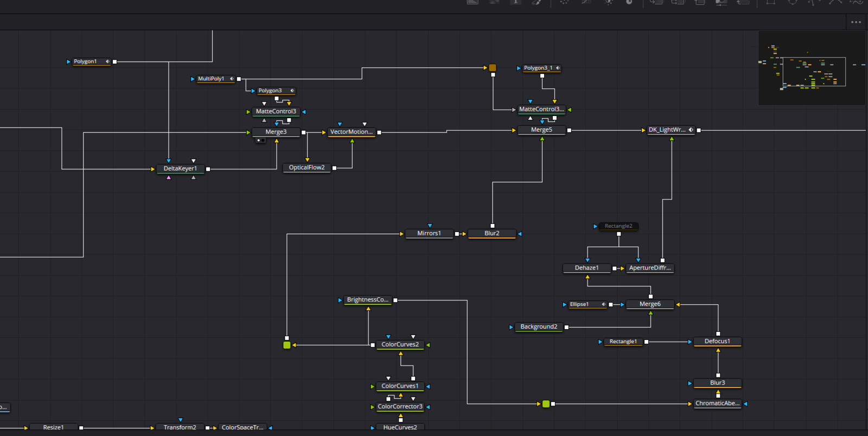Click the animation indicator on MultiPoly1 node
The height and width of the screenshot is (436, 868).
point(232,79)
